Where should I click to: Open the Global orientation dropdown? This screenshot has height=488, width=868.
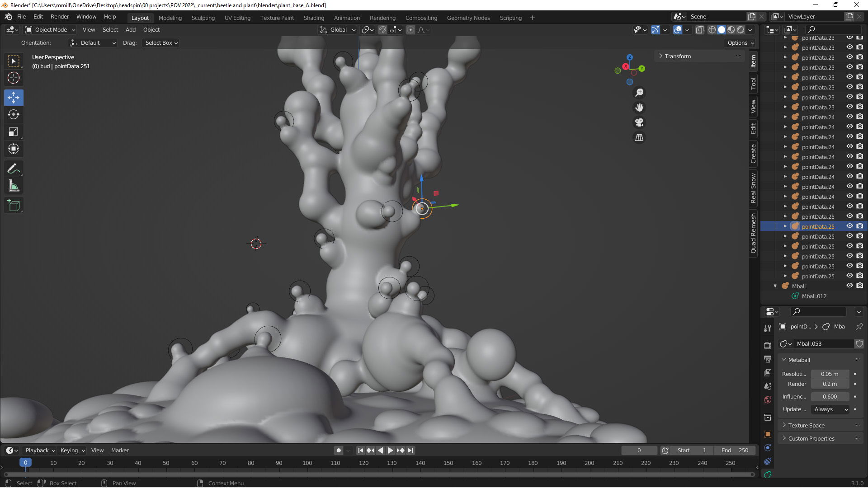coord(338,30)
